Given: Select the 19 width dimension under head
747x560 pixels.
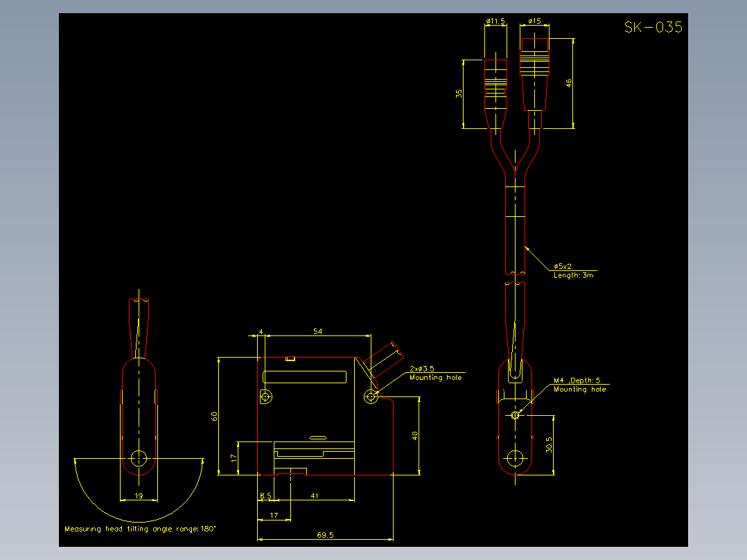Looking at the screenshot, I should (140, 497).
